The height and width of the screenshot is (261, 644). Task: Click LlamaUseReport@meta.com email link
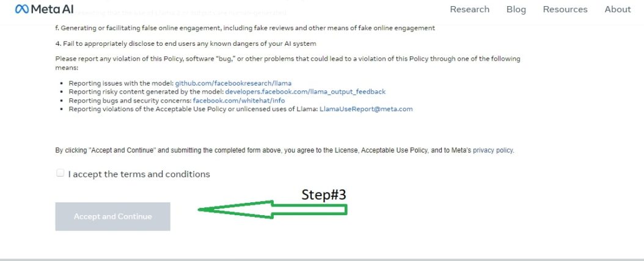point(366,109)
